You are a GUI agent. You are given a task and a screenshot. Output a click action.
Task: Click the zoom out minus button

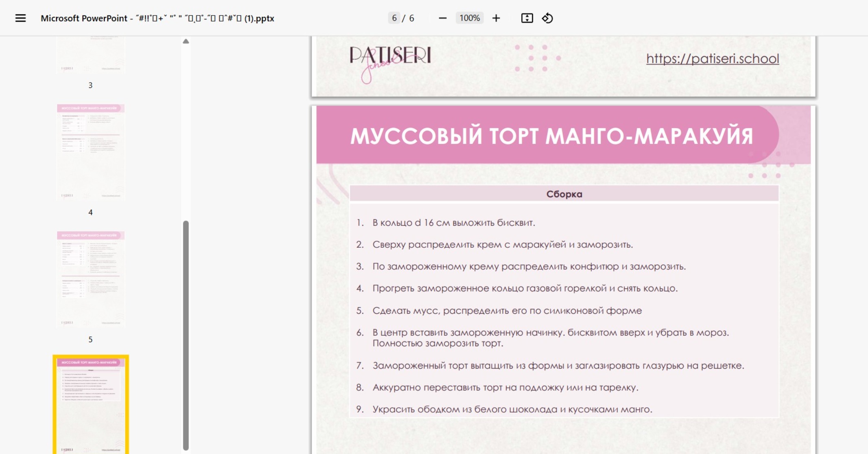pyautogui.click(x=443, y=18)
